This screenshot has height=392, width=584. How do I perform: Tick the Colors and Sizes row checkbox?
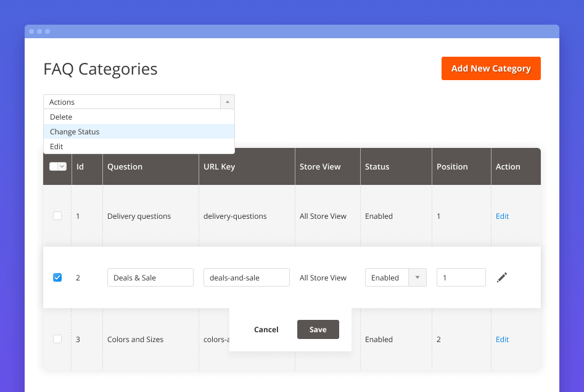[x=57, y=339]
